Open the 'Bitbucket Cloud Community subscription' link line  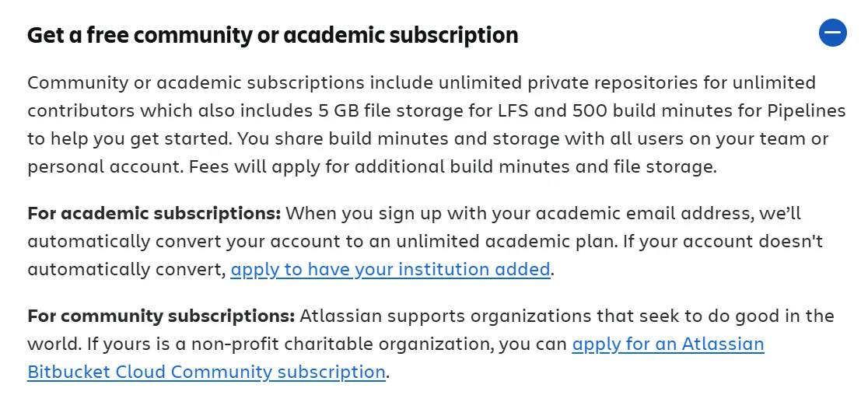[206, 372]
